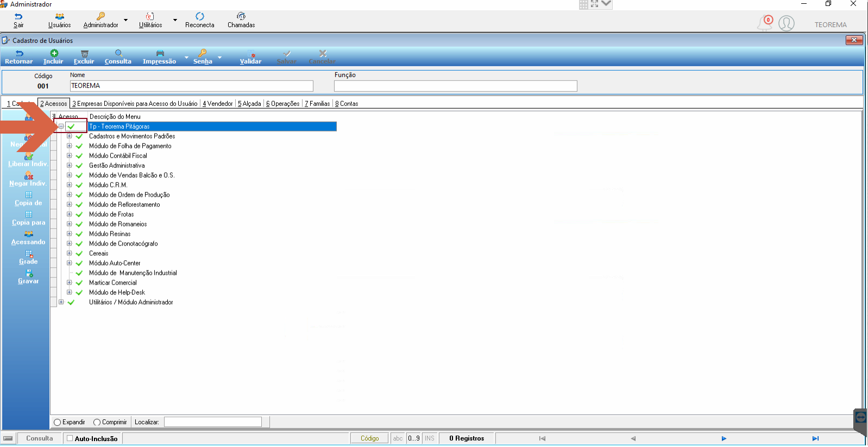Toggle access check for Gestão Administrativa
This screenshot has width=868, height=447.
pos(79,166)
